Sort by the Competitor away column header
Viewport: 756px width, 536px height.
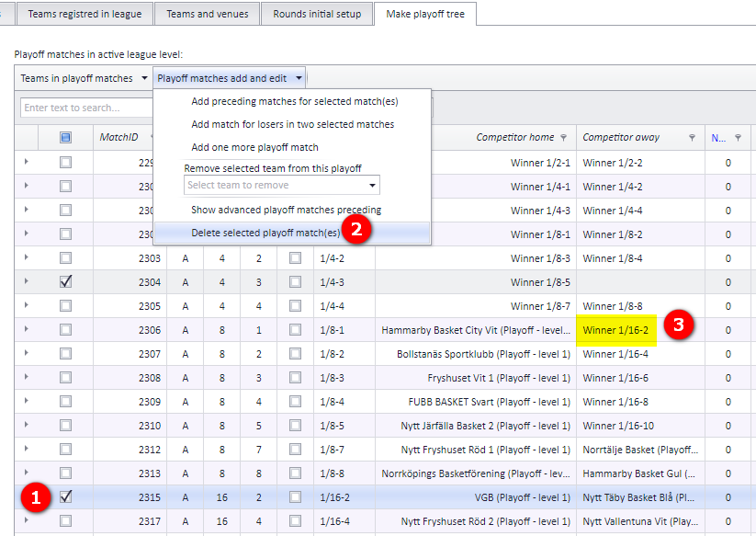point(621,138)
